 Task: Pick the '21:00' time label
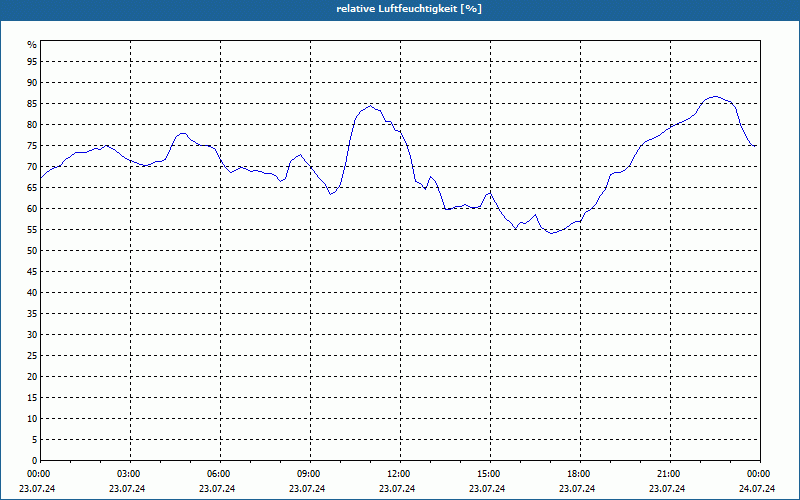coord(670,474)
